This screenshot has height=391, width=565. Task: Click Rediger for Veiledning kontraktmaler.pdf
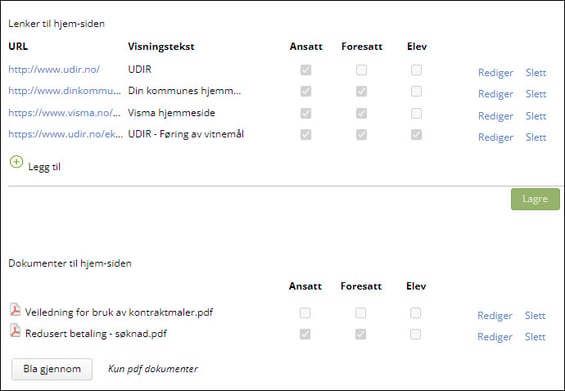(495, 316)
